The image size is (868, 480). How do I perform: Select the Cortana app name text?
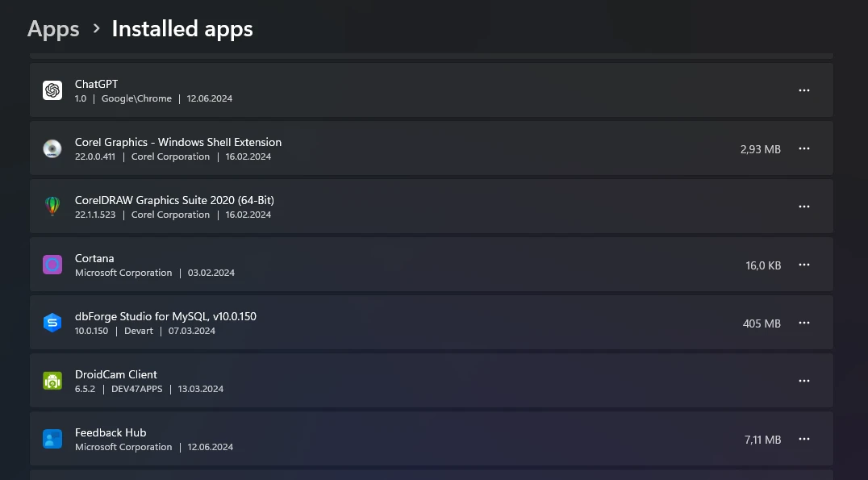point(94,258)
